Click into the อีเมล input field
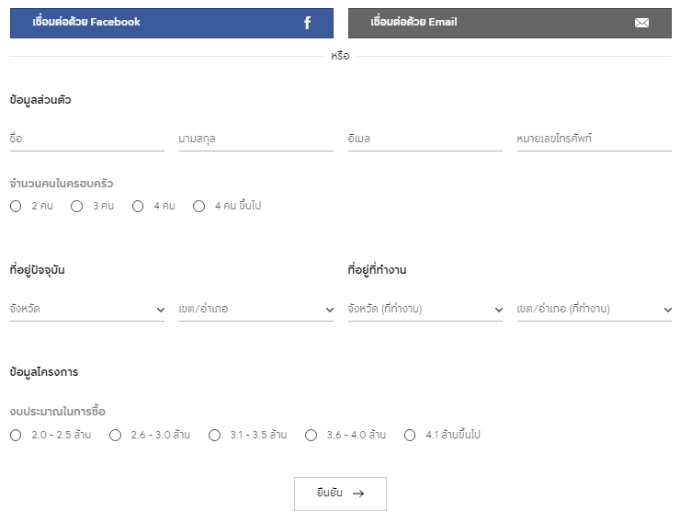Screen dimensions: 680x520 point(425,139)
